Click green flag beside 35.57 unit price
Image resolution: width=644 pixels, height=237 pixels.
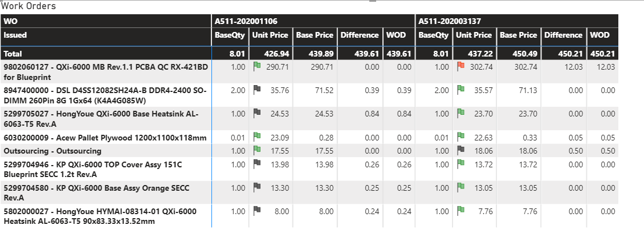coord(461,89)
